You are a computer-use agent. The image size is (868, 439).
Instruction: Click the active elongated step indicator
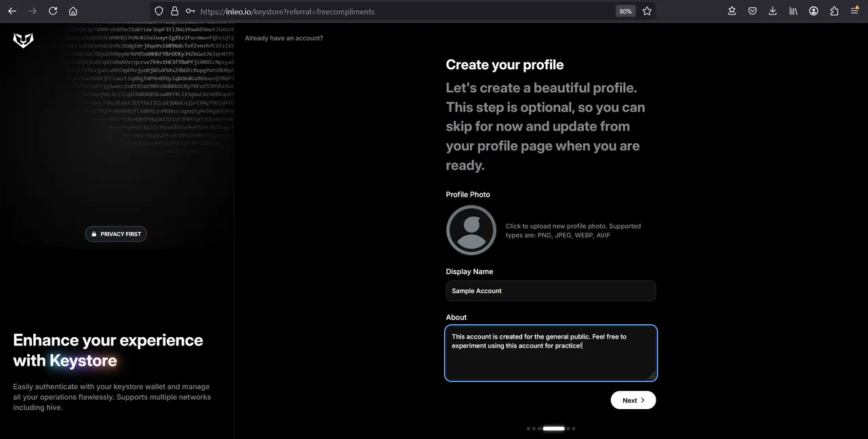[x=553, y=429]
